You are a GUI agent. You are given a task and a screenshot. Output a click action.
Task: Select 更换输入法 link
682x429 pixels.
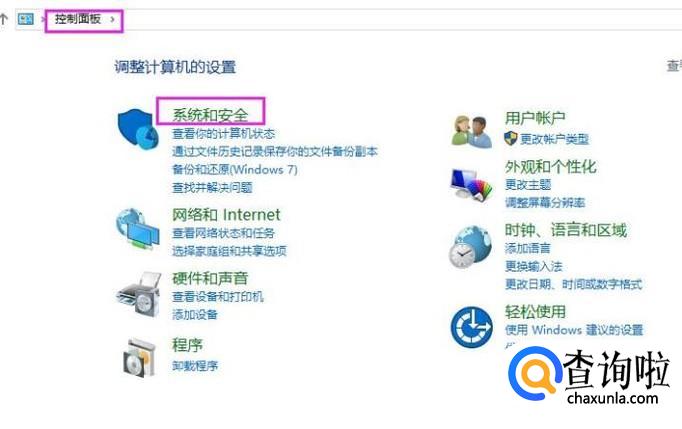coord(534,266)
